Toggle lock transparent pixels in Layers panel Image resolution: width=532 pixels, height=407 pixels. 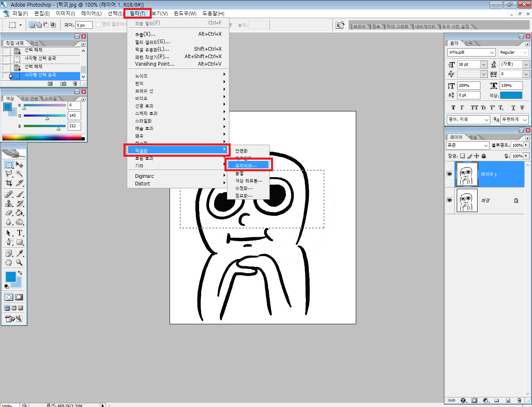click(462, 156)
